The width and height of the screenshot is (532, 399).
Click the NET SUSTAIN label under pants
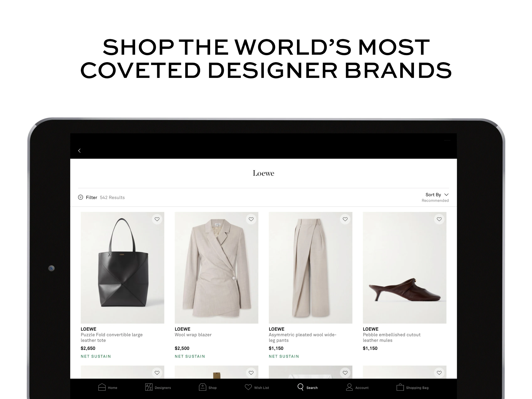(284, 356)
